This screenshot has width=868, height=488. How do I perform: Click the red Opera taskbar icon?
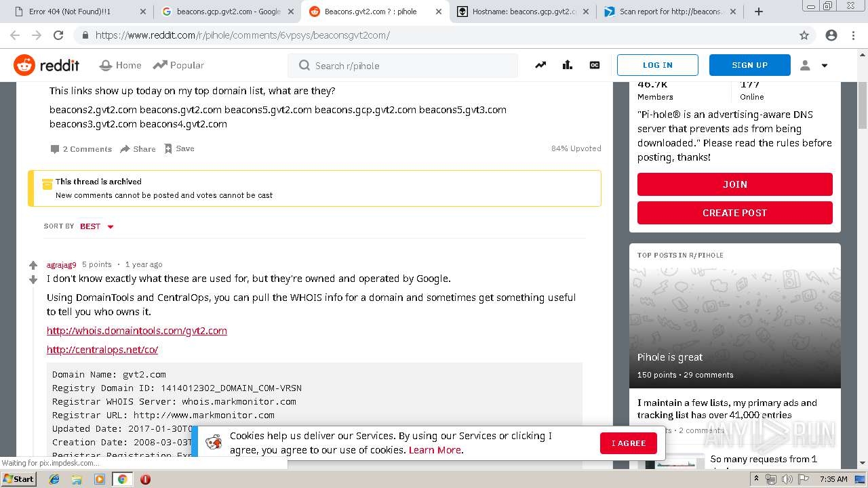click(x=145, y=479)
